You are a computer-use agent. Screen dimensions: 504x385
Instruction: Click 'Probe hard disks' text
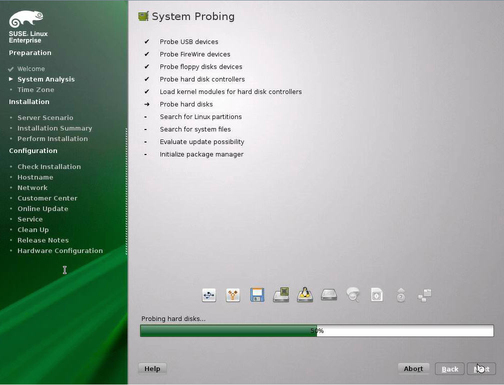(186, 104)
